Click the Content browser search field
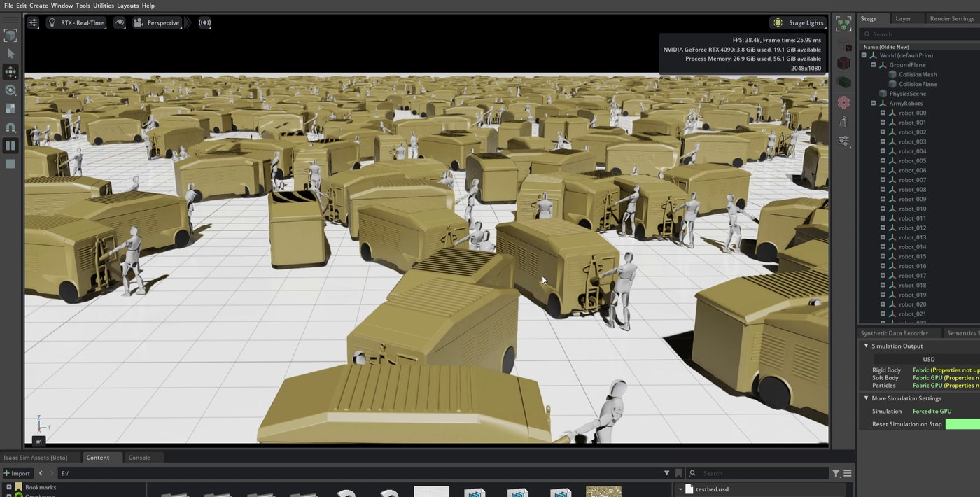Viewport: 980px width, 497px height. (758, 474)
